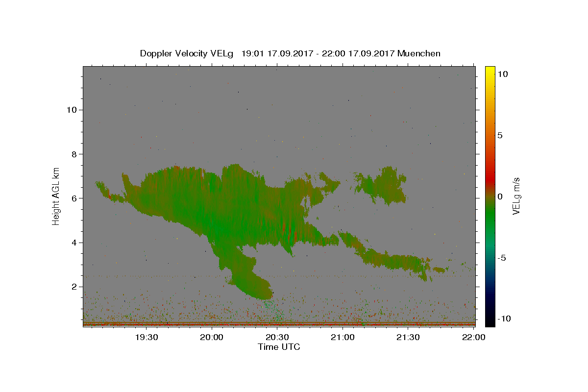The height and width of the screenshot is (392, 588).
Task: Select the 20:00 time axis label
Action: click(212, 337)
